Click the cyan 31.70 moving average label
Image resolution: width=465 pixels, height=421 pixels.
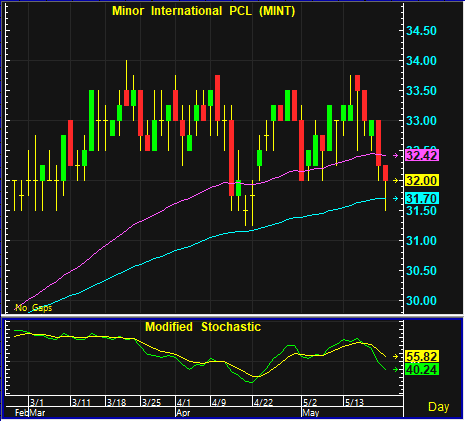click(422, 199)
